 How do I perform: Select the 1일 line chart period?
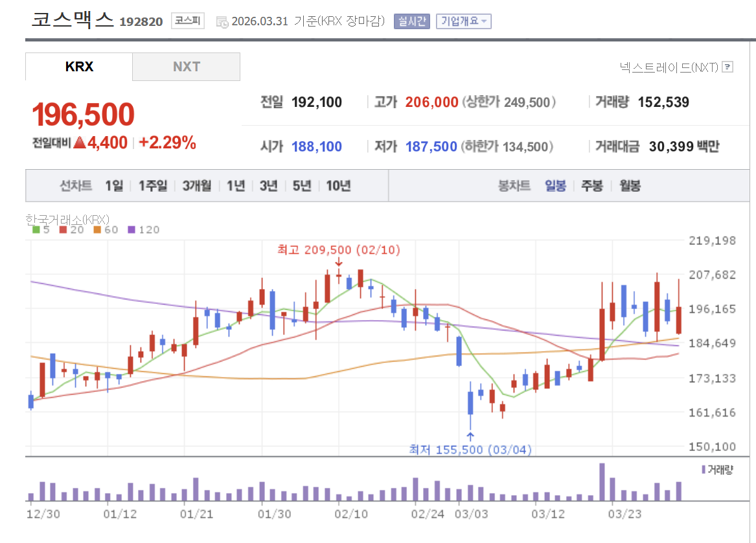pos(114,186)
